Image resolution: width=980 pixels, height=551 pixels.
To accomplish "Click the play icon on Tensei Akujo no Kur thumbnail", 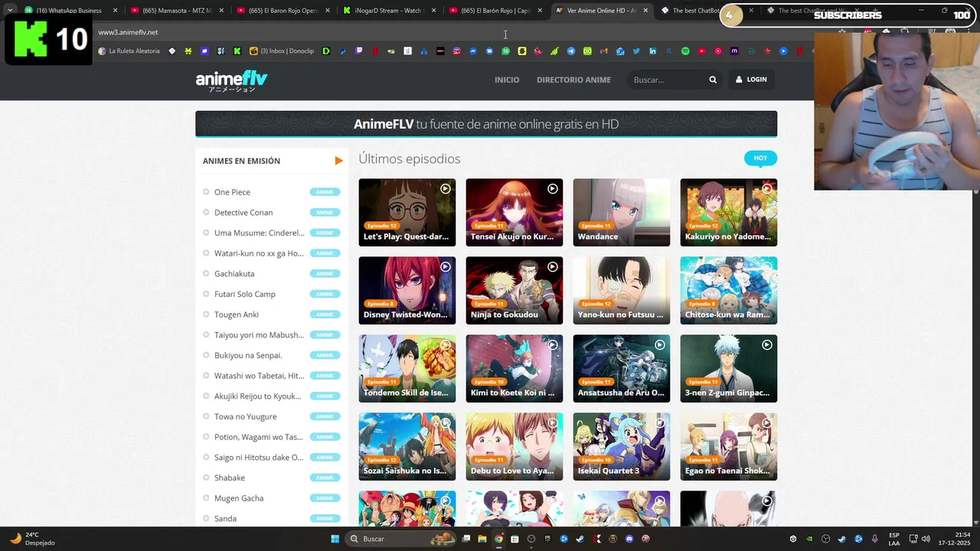I will (x=552, y=188).
